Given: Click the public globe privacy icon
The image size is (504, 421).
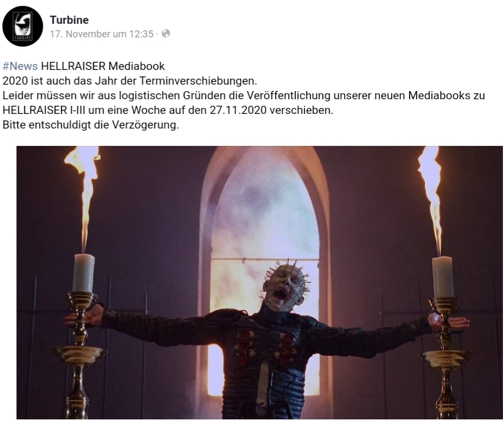Looking at the screenshot, I should pos(165,34).
